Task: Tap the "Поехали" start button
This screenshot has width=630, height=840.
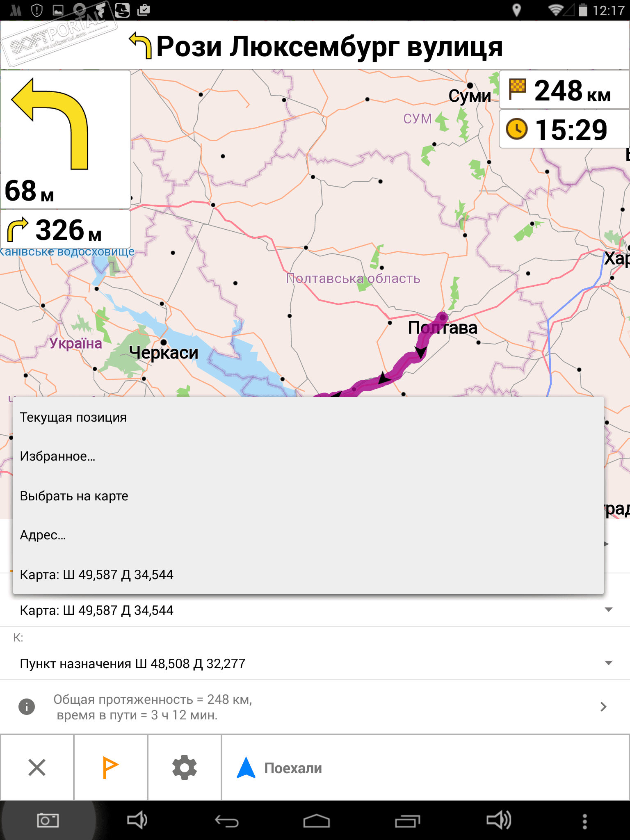Action: point(293,768)
